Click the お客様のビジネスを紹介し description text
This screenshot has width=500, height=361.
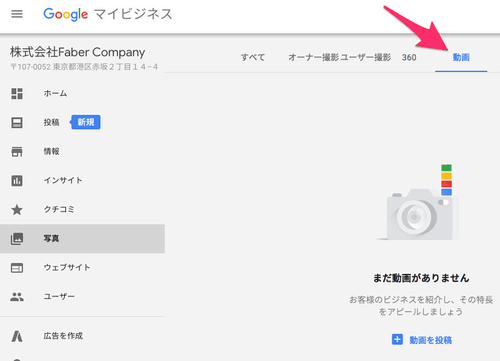click(x=421, y=305)
